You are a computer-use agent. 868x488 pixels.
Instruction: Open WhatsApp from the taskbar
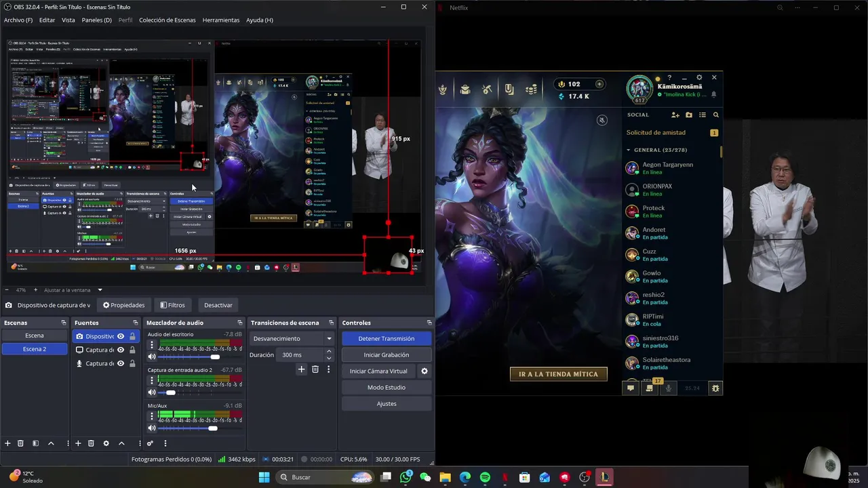point(406,477)
